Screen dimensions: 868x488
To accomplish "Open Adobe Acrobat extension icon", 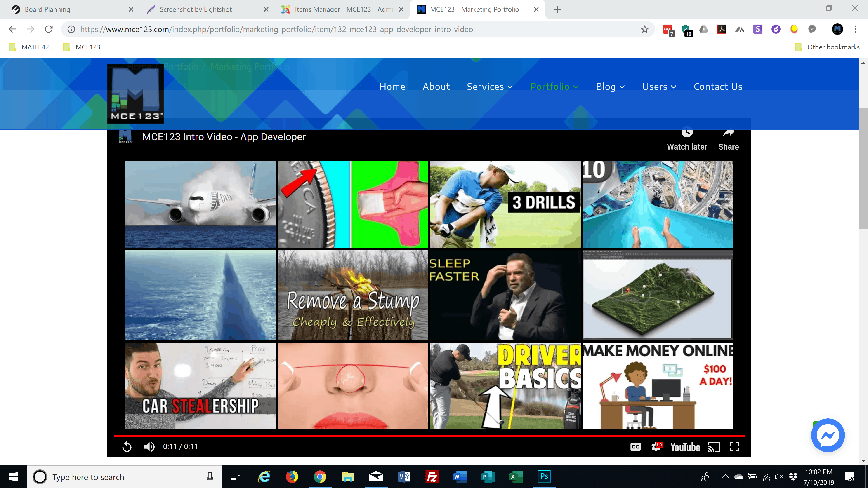I will [722, 29].
